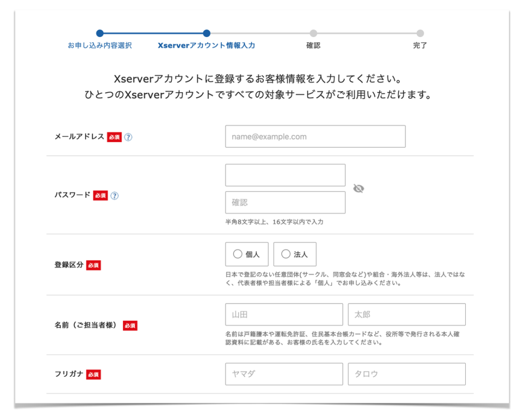Click the third progress step dot
Screen dimensions: 527x420
pos(313,33)
